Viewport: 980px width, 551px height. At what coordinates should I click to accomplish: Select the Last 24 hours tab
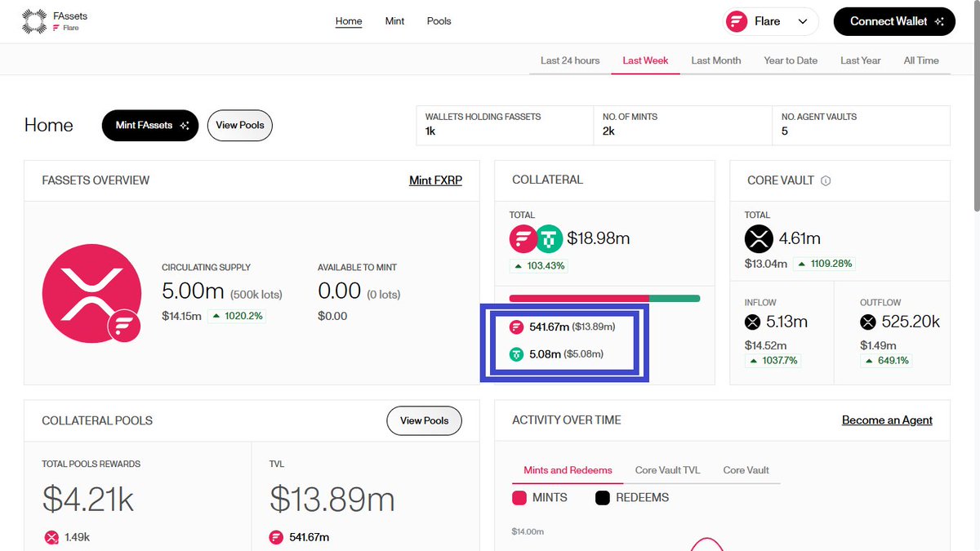click(570, 60)
